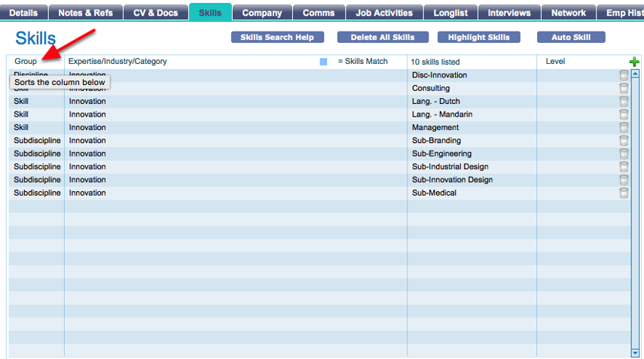Click the Skills Search Help button

coord(277,38)
